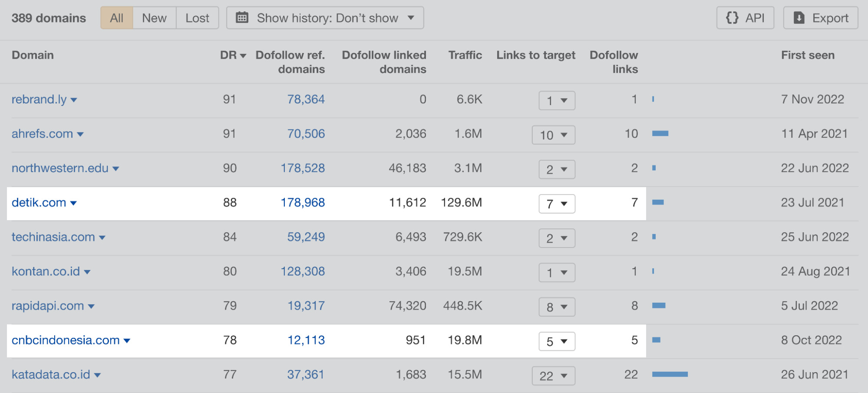The height and width of the screenshot is (393, 868).
Task: Click the DR column sort arrow
Action: (243, 56)
